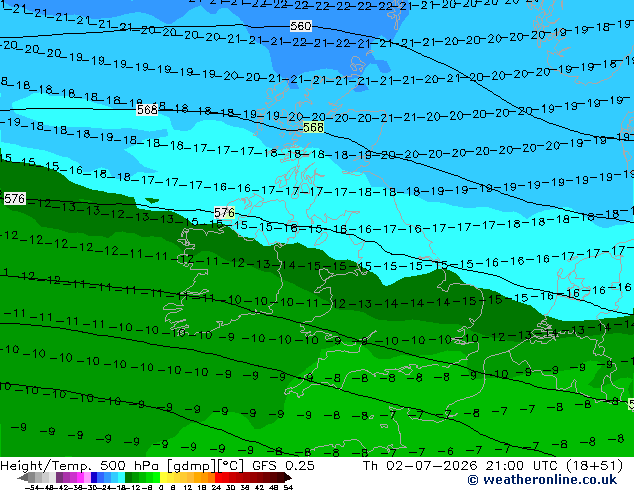This screenshot has height=490, width=634.
Task: Click the white 576 label at map edge
Action: pyautogui.click(x=15, y=199)
